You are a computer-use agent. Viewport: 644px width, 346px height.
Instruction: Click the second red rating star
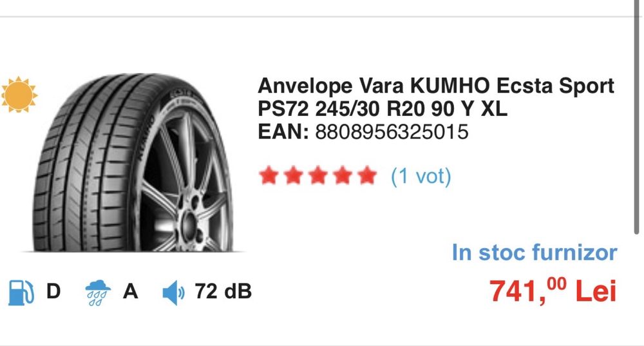(x=293, y=175)
